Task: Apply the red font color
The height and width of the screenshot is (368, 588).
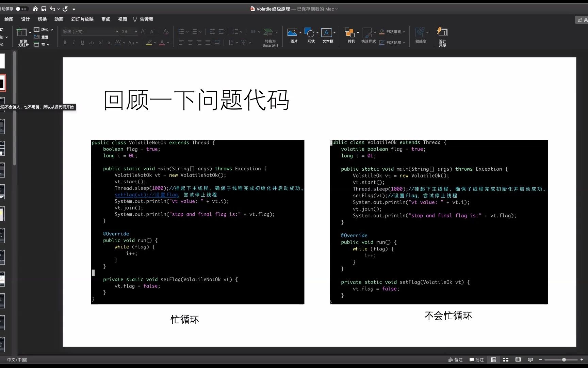Action: 162,43
